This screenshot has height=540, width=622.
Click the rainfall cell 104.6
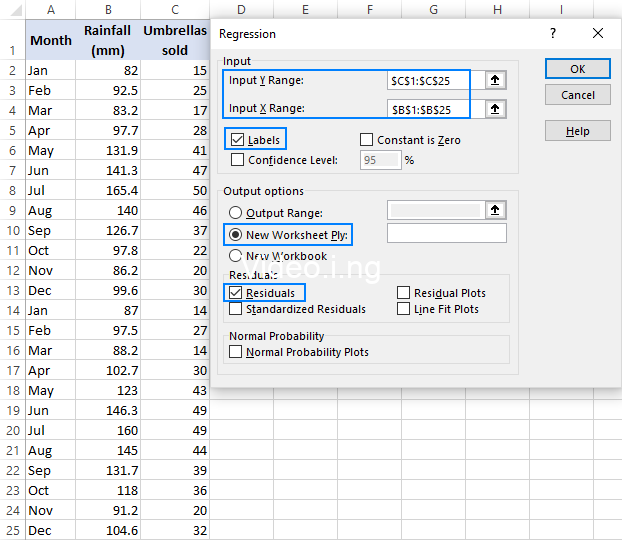pos(108,530)
